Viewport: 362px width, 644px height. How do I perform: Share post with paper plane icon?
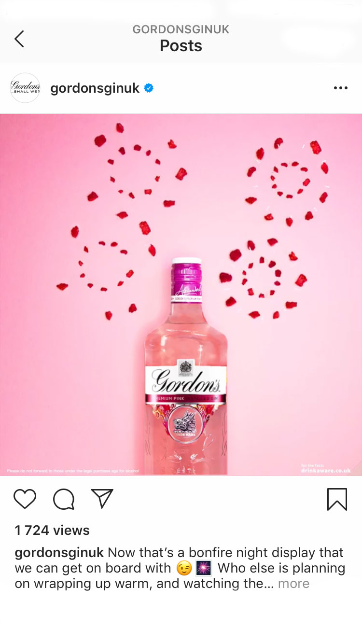click(x=102, y=499)
